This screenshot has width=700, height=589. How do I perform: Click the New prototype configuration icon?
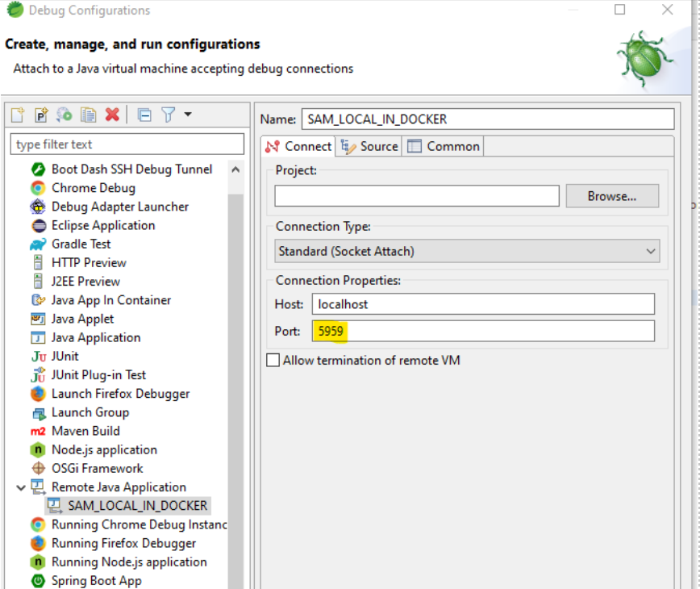(x=41, y=115)
